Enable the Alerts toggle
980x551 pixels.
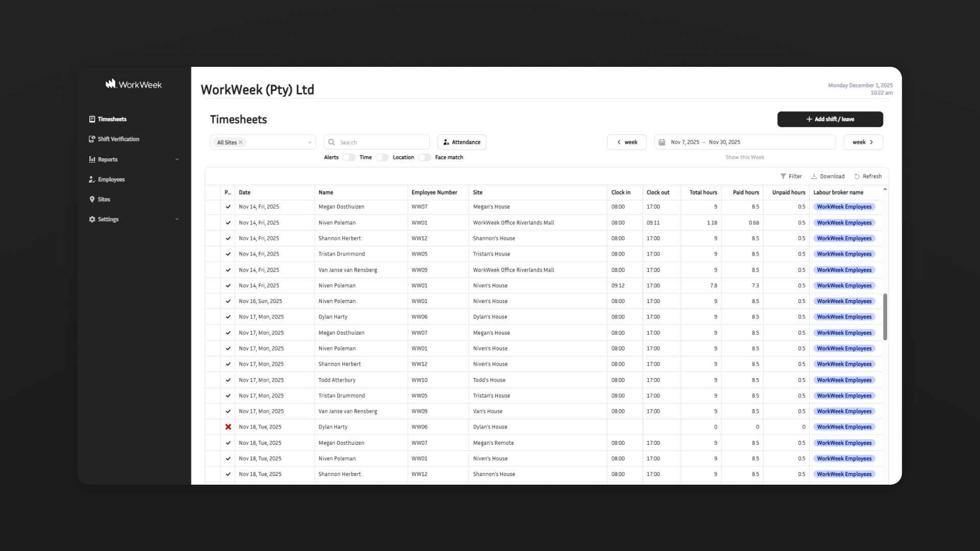(x=349, y=158)
